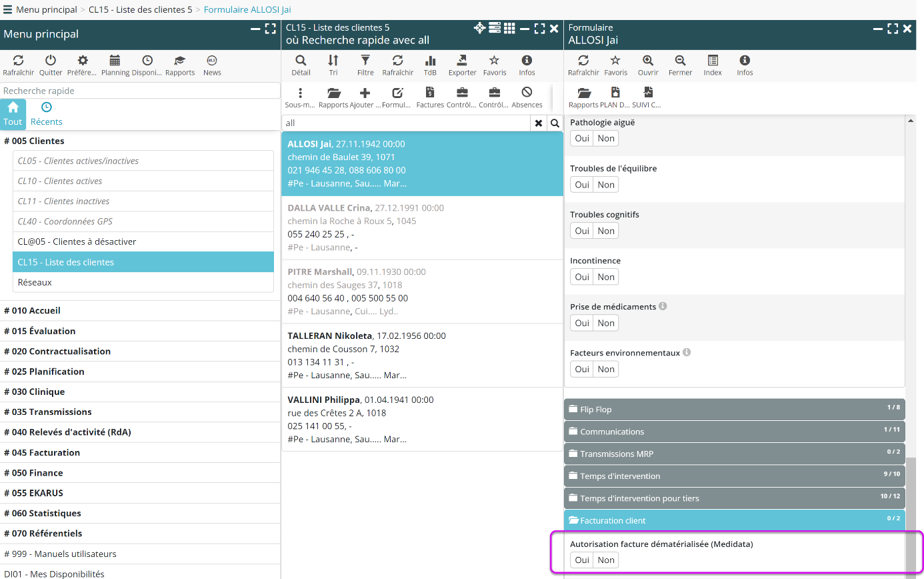Expand the Flip Flop section
The height and width of the screenshot is (579, 924).
734,410
